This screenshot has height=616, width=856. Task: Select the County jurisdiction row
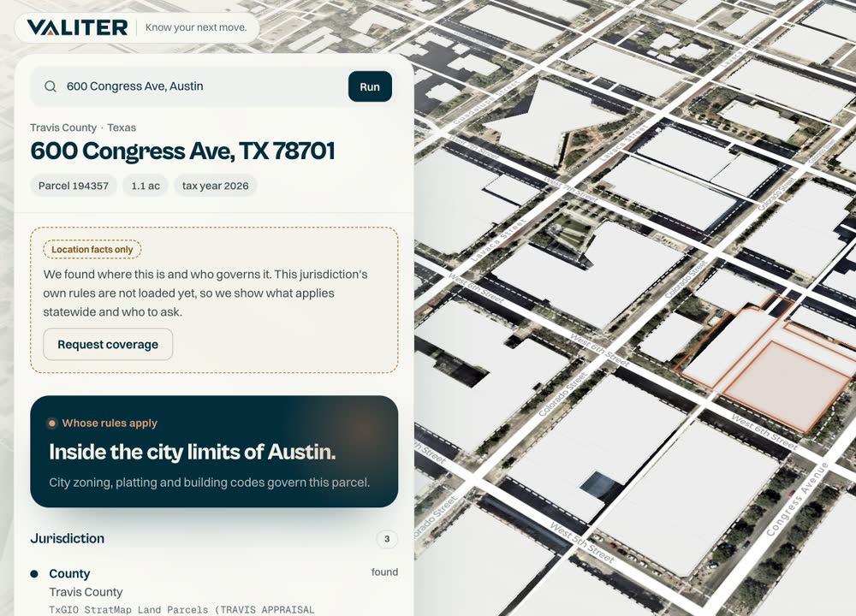tap(214, 592)
